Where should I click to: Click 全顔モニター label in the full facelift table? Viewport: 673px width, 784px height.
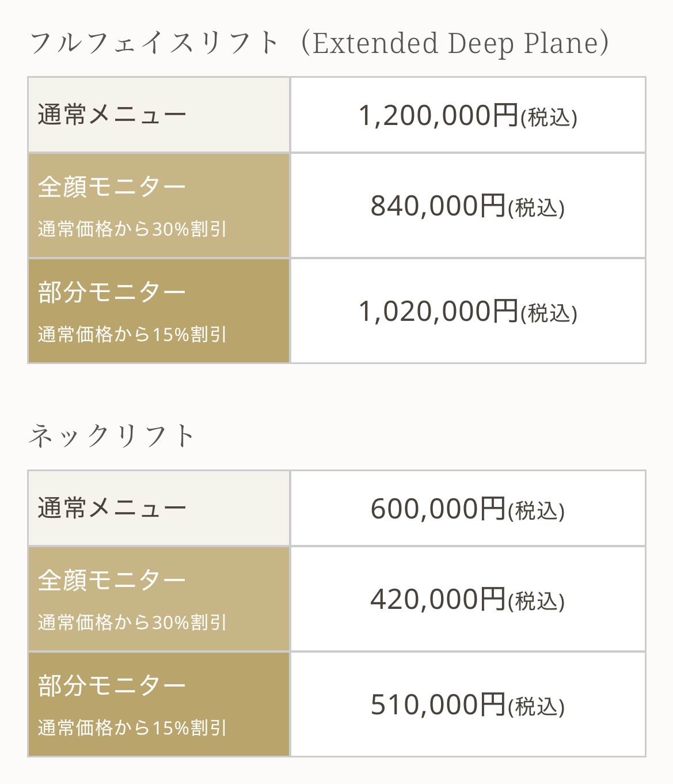pos(112,187)
